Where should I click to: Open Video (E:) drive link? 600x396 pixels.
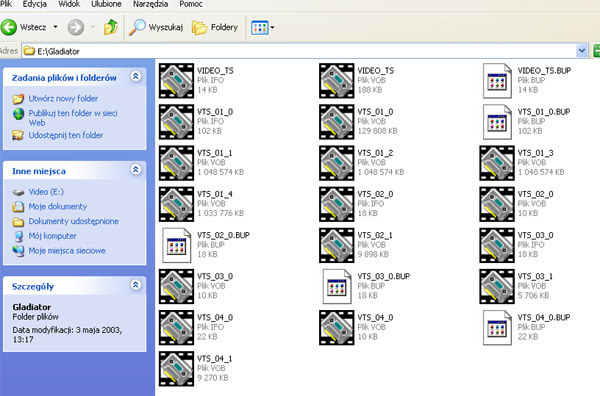pos(46,192)
